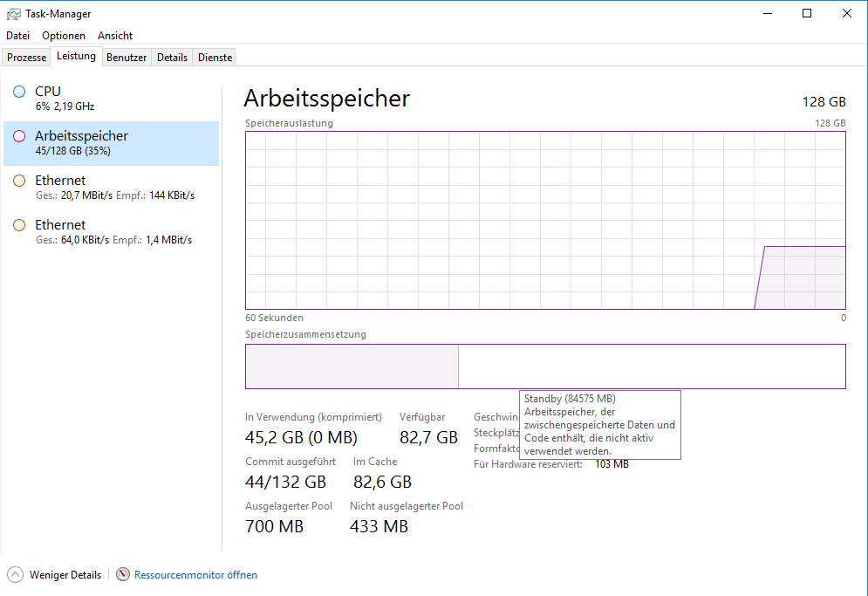
Task: Click the Nicht ausgelagerter Pool 433 MB value
Action: coord(379,526)
